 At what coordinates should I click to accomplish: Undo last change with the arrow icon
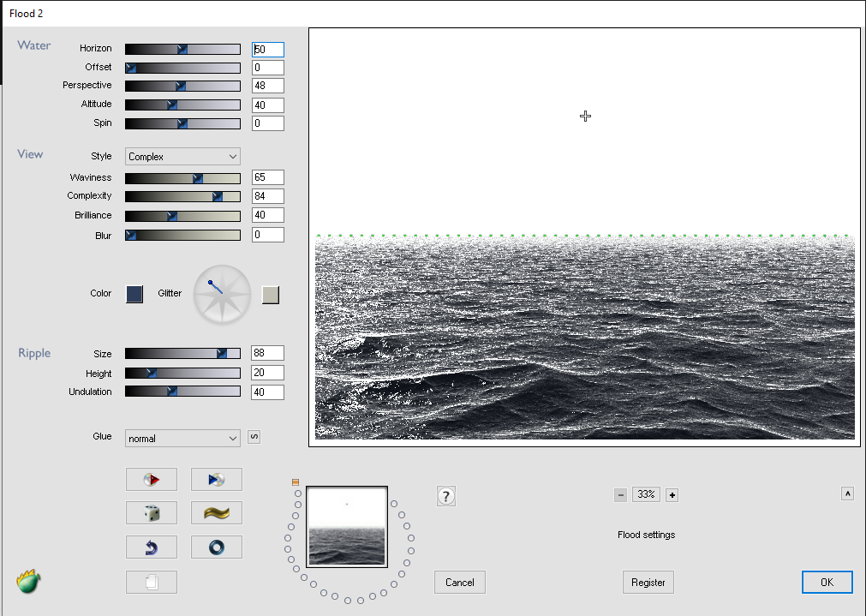click(152, 547)
